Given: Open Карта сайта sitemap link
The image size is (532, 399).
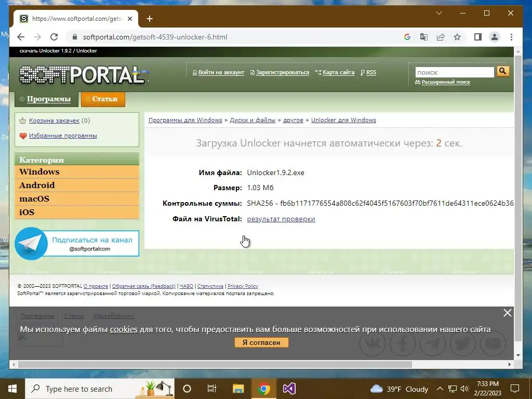Looking at the screenshot, I should [338, 72].
